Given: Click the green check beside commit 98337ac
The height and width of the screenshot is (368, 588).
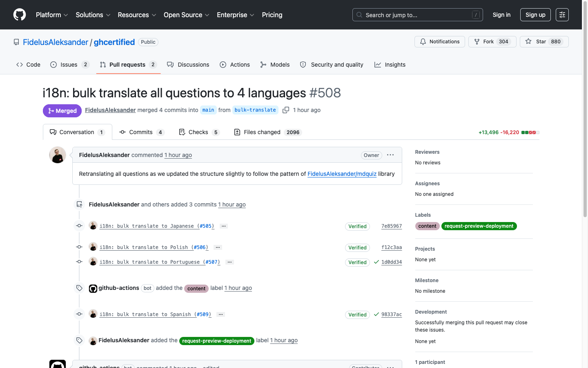Looking at the screenshot, I should [376, 314].
